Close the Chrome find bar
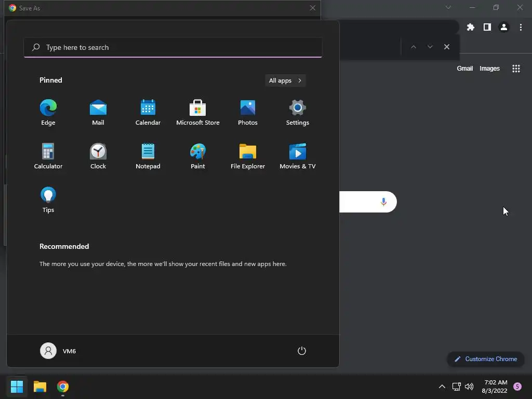This screenshot has height=399, width=532. click(x=446, y=47)
